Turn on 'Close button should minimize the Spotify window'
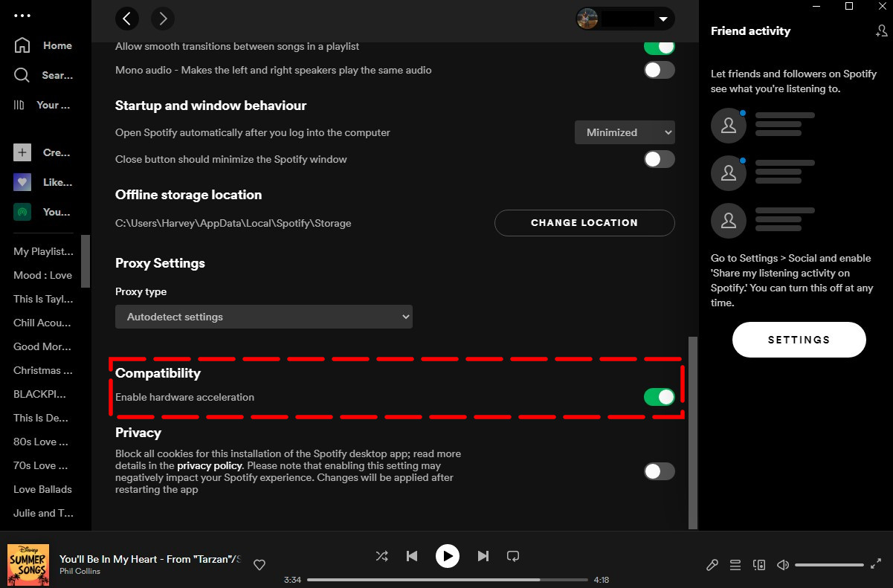 (660, 159)
